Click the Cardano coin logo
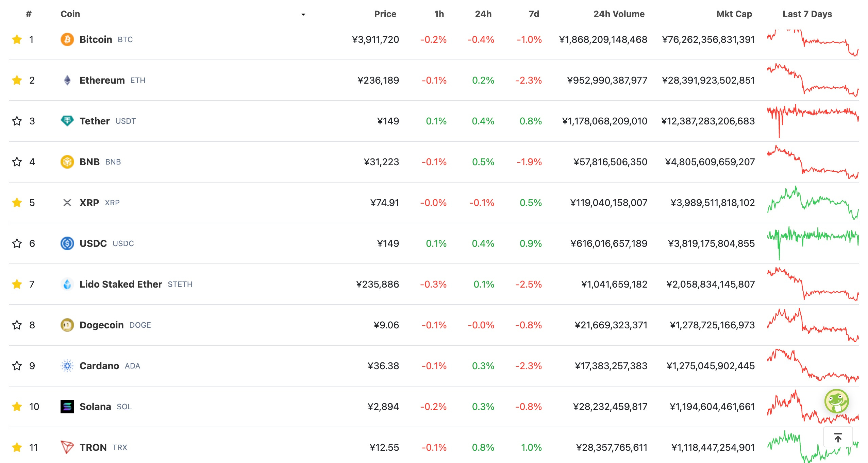868x463 pixels. 67,366
